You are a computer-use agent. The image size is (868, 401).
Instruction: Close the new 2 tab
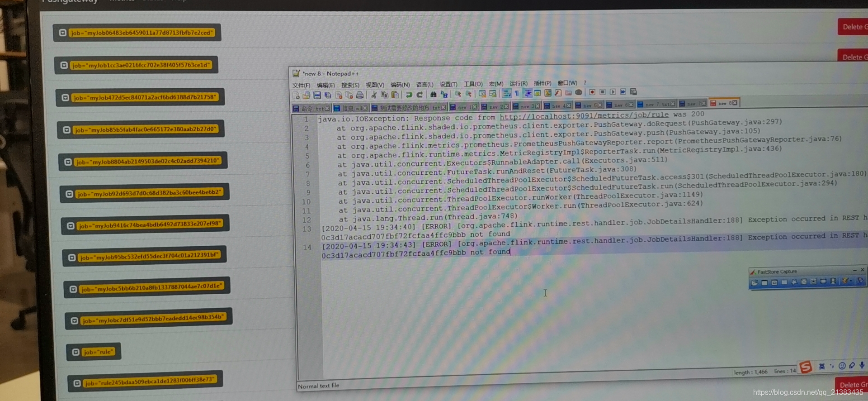tap(506, 106)
